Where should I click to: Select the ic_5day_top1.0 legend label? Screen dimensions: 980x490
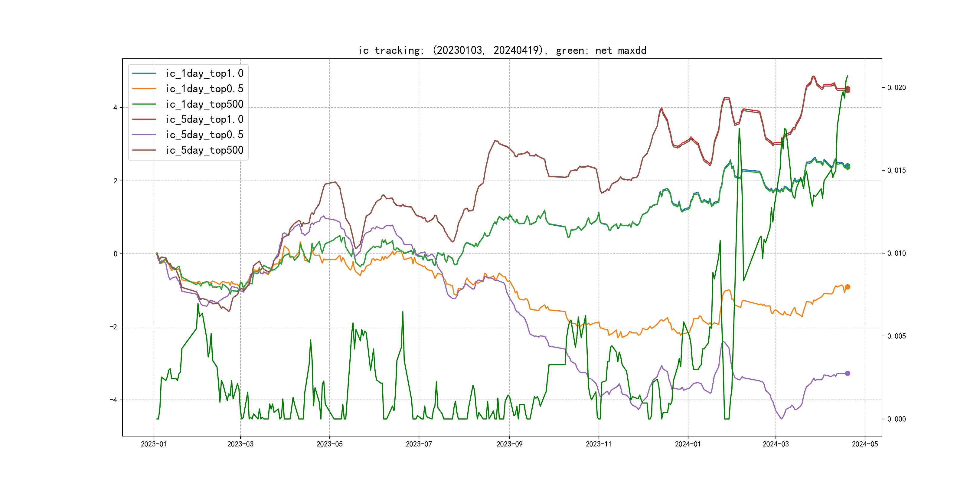tap(204, 119)
